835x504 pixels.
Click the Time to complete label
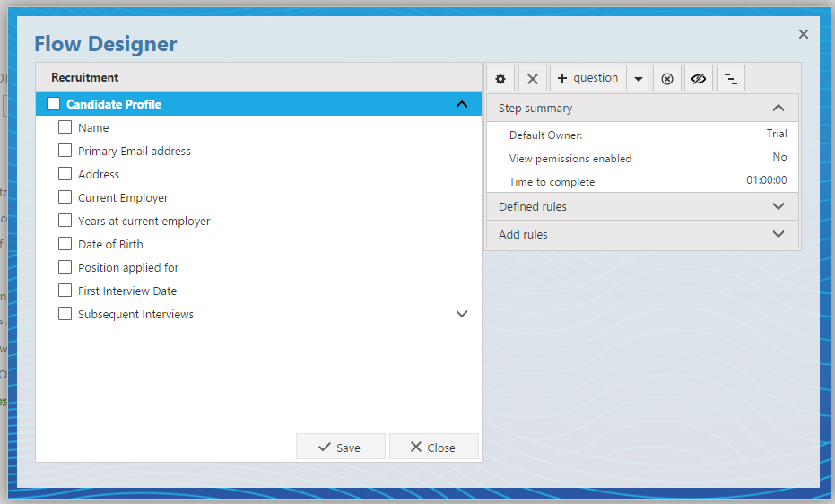(552, 182)
